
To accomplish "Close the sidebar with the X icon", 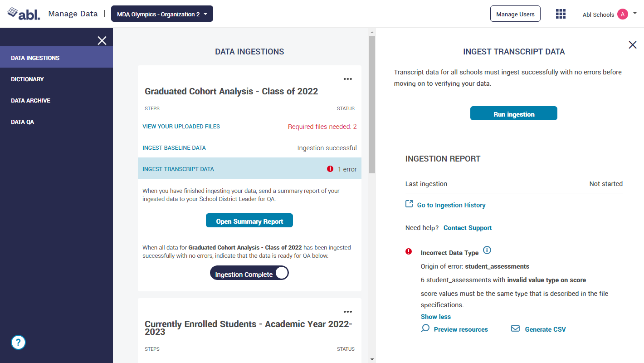I will click(102, 41).
